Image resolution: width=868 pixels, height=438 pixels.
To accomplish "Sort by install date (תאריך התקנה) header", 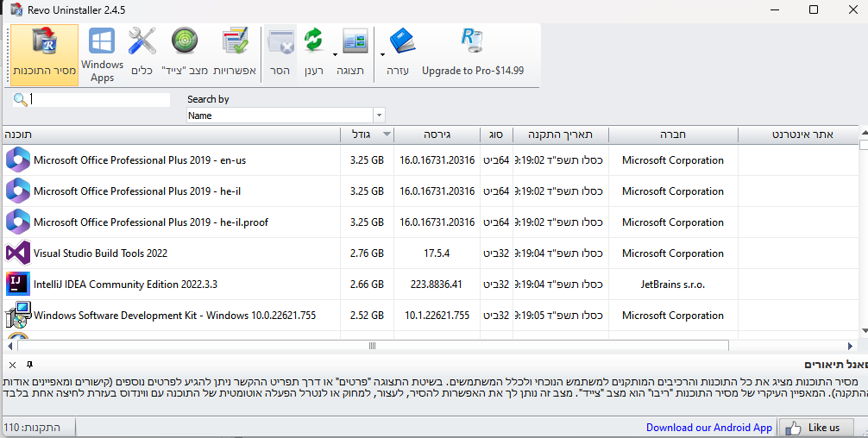I will pos(560,135).
